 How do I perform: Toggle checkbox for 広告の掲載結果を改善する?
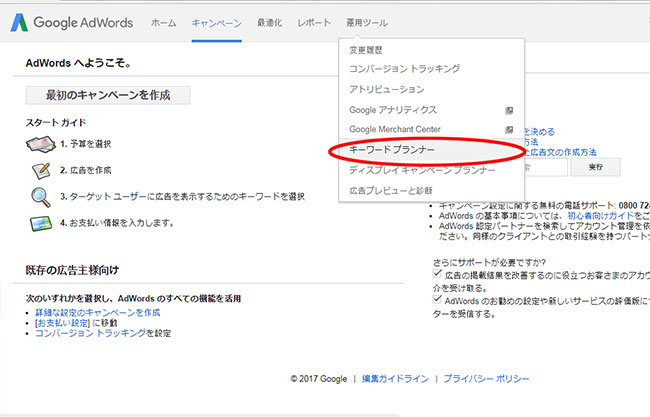(x=437, y=274)
